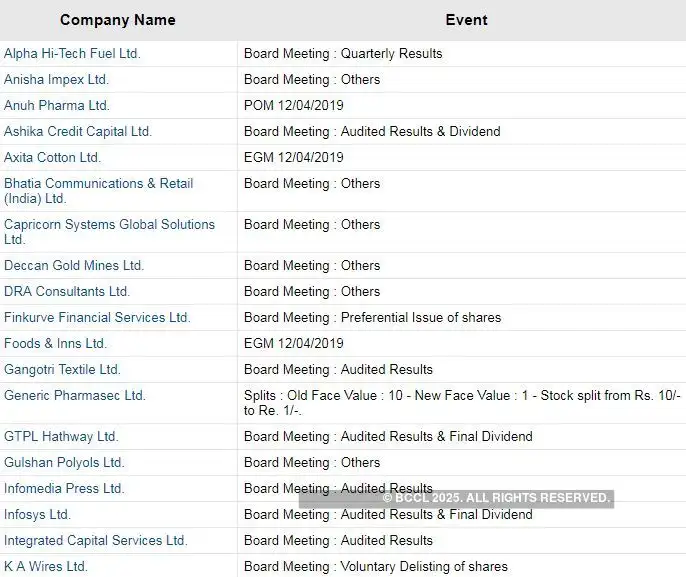686x577 pixels.
Task: Select Finkurve Financial Services Ltd. link
Action: pyautogui.click(x=97, y=317)
